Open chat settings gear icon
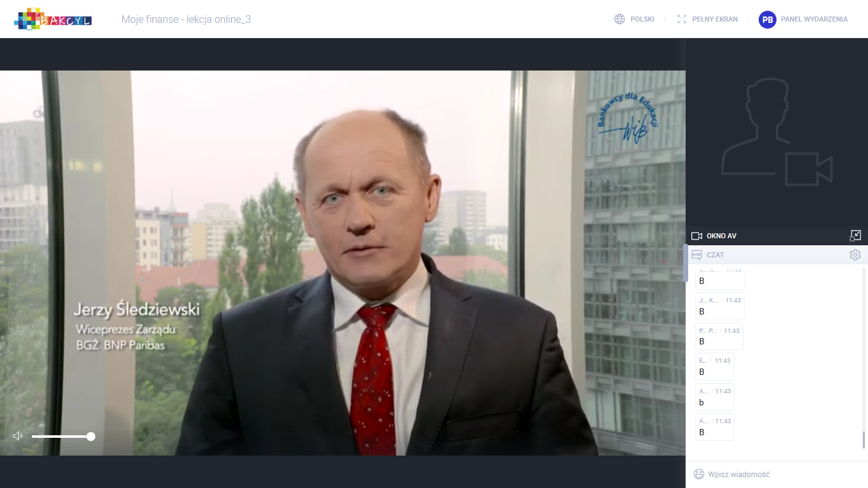Image resolution: width=868 pixels, height=488 pixels. pos(855,255)
